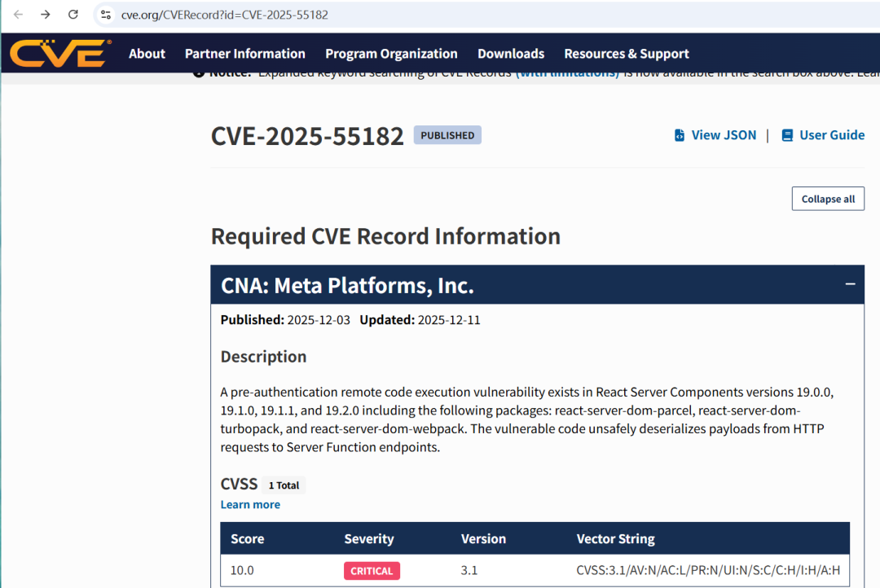880x588 pixels.
Task: Click the browser forward arrow
Action: (46, 15)
